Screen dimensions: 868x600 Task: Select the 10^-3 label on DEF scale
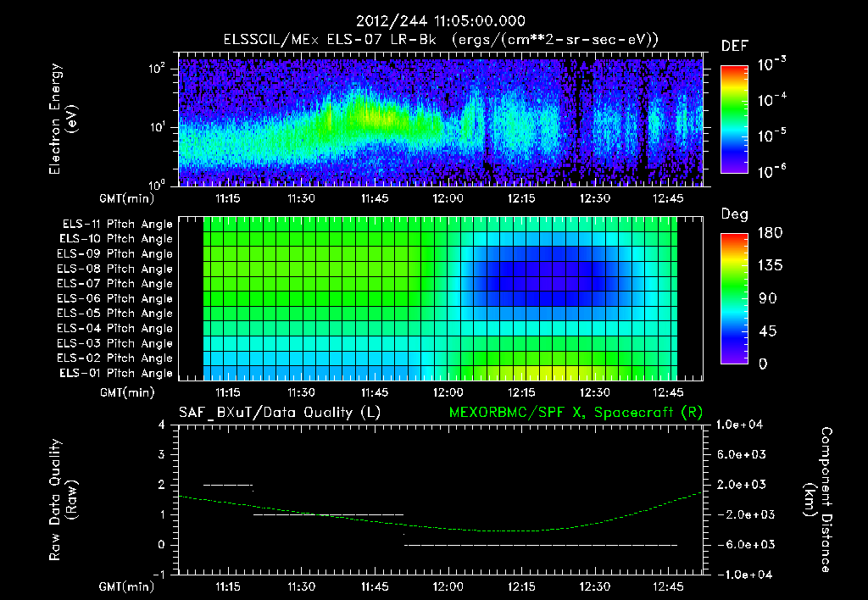(x=771, y=64)
